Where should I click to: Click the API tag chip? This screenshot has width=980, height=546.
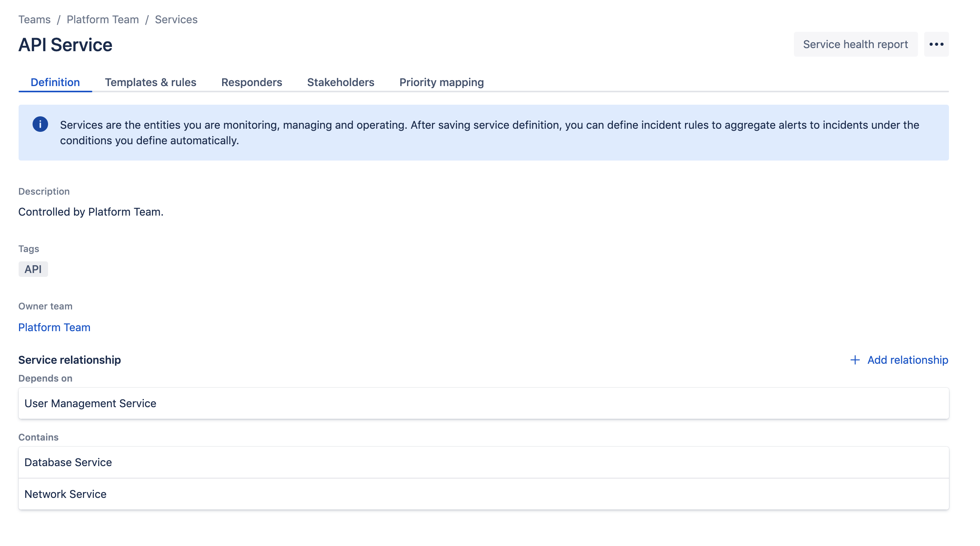pos(33,269)
